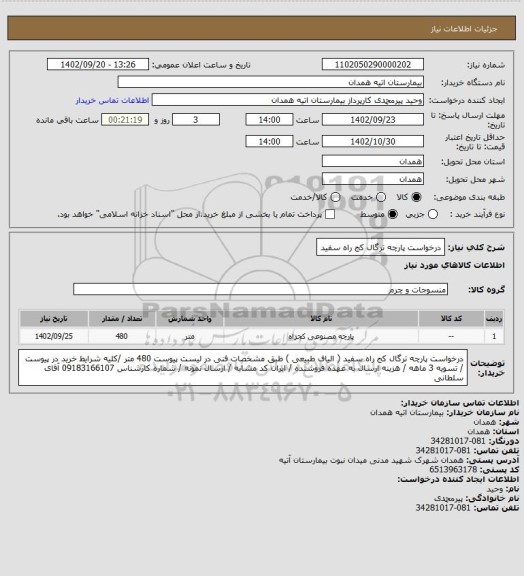Click the کد کالا column header

point(451,318)
